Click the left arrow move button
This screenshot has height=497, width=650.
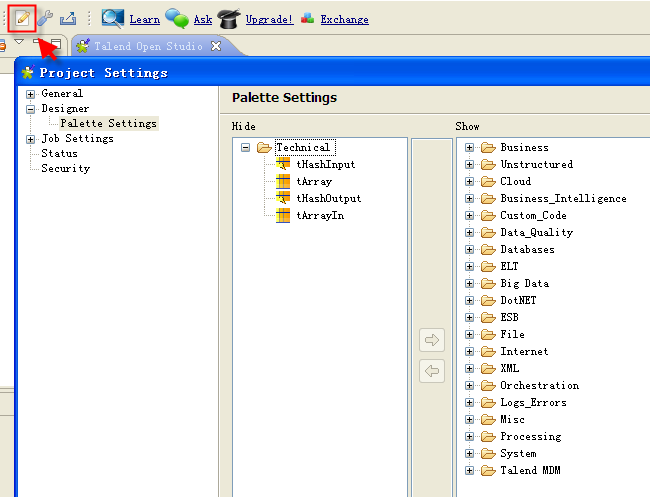pyautogui.click(x=432, y=371)
